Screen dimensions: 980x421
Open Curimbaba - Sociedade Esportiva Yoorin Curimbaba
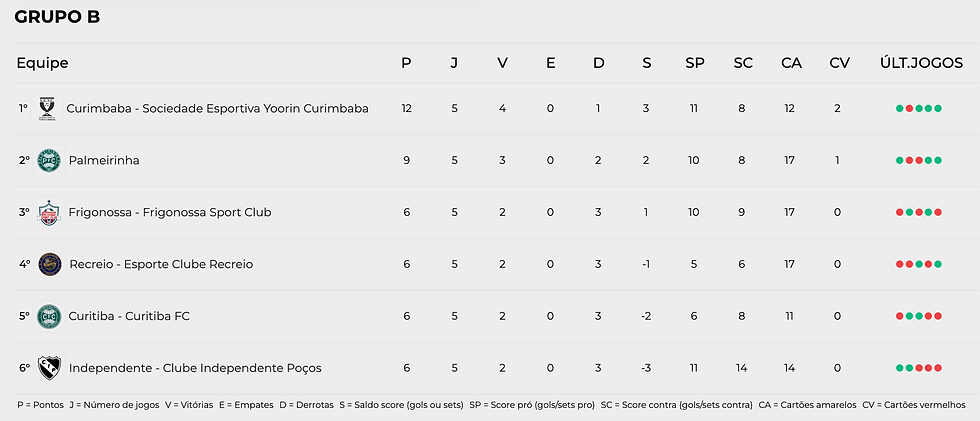coord(217,108)
